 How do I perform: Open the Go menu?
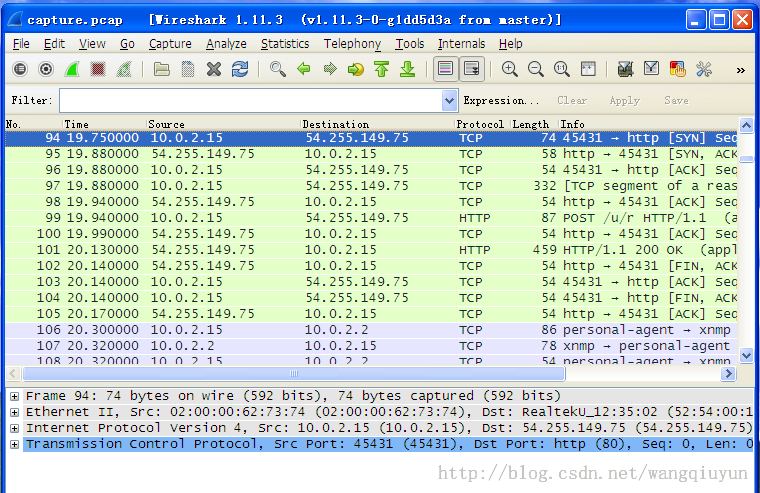tap(127, 44)
